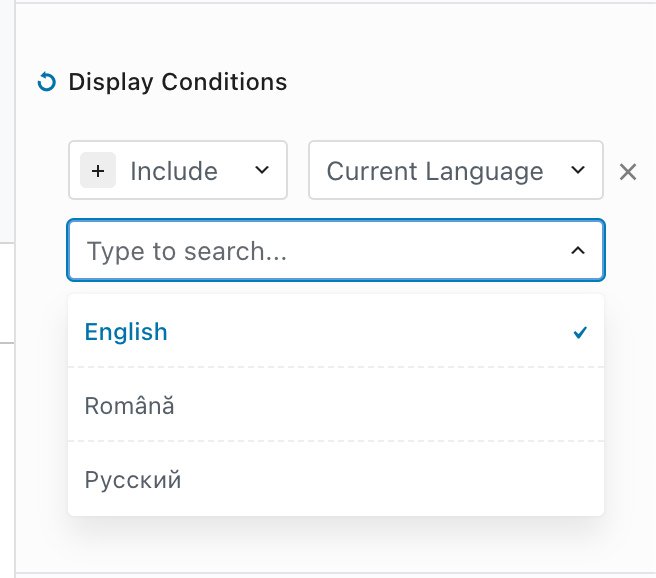This screenshot has width=656, height=578.
Task: Click the chevron in the Include dropdown
Action: click(x=262, y=170)
